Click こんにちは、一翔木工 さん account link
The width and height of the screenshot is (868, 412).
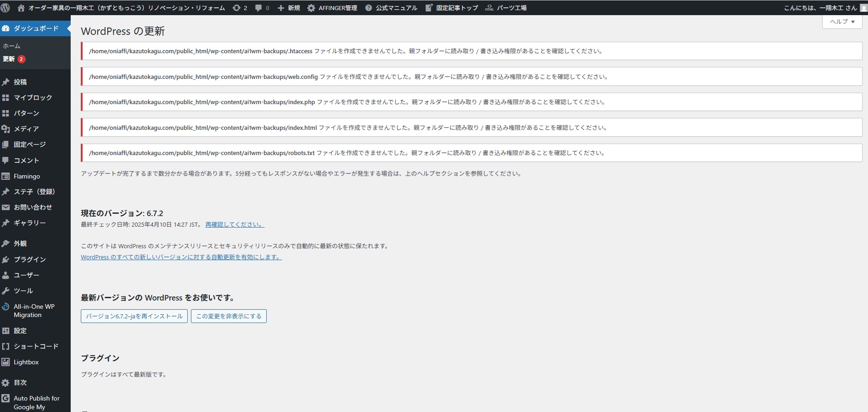coord(820,8)
